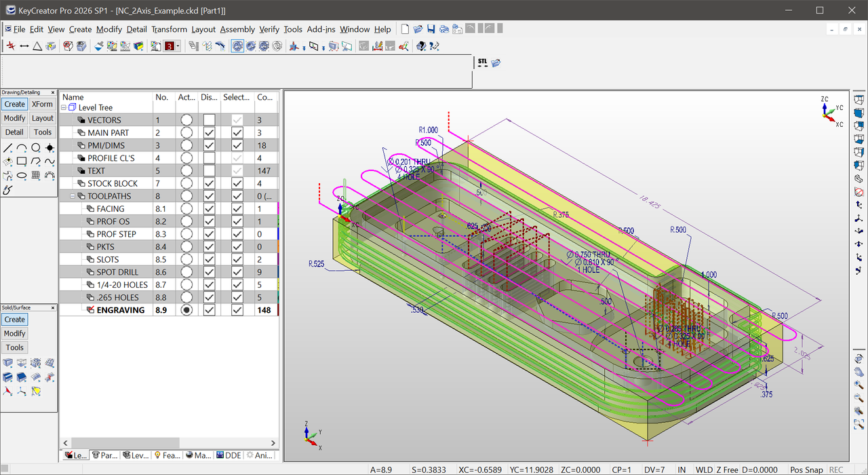Switch to the DDE tab

[x=229, y=455]
